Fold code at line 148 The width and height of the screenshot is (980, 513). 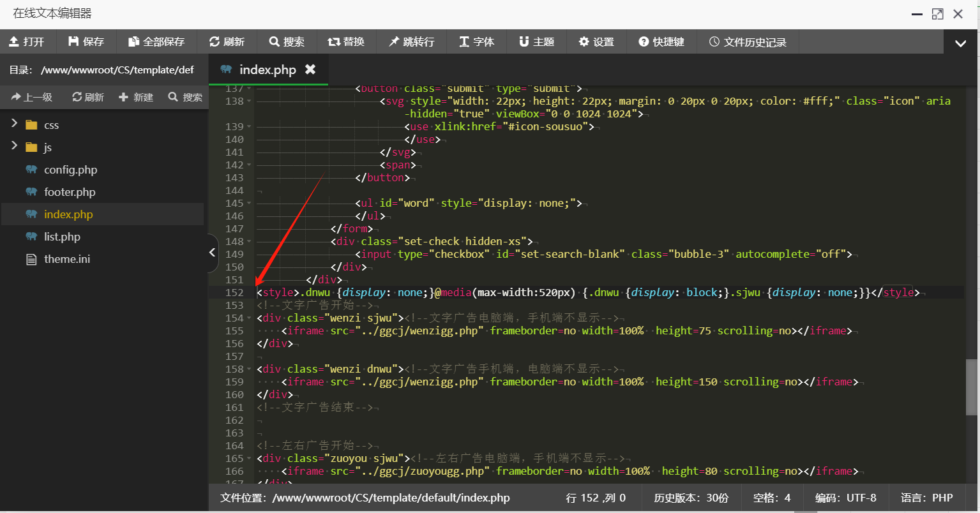(249, 241)
